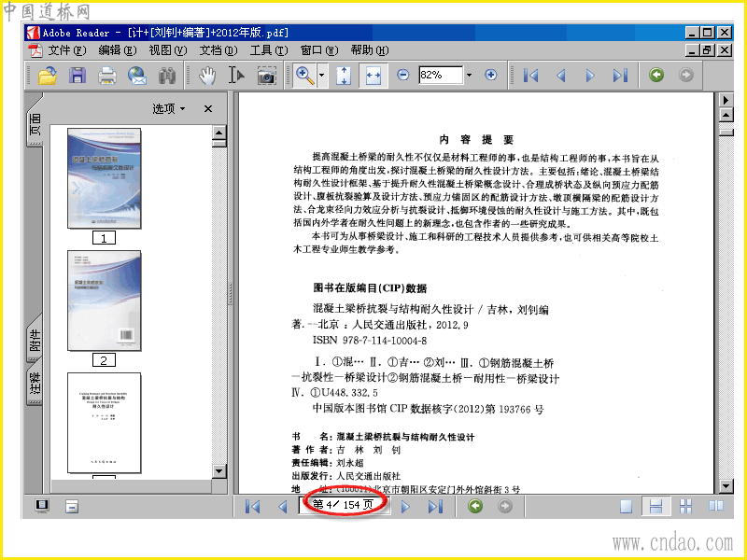
Task: Go to last page in status bar
Action: [435, 507]
